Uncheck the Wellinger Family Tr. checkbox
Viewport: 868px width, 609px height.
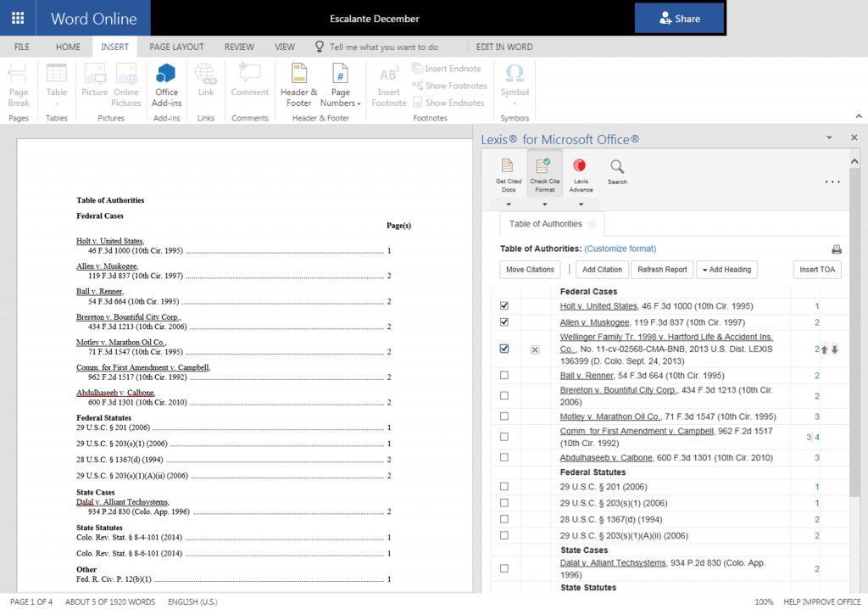[x=504, y=349]
